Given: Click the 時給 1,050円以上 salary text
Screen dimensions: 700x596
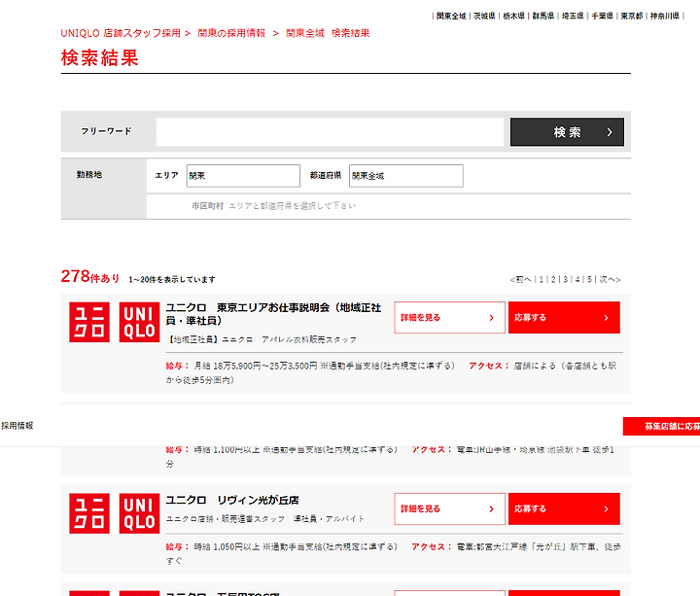Looking at the screenshot, I should [281, 546].
